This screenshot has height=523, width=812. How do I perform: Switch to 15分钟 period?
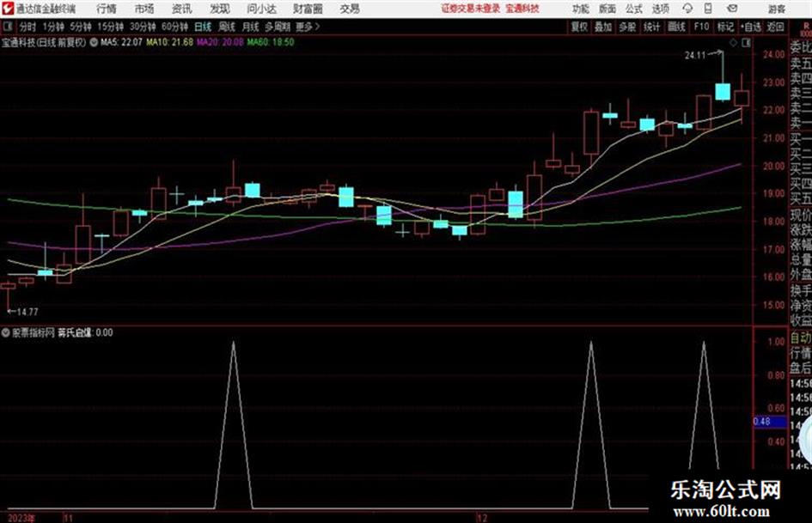111,27
